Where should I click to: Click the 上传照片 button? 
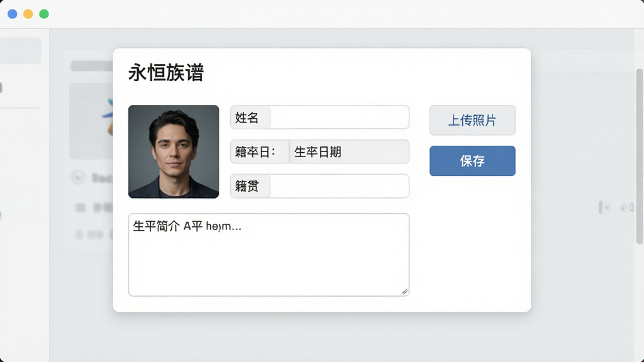472,120
